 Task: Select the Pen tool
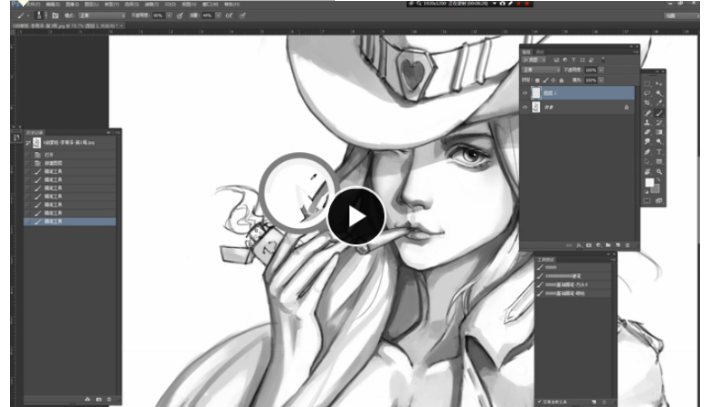(647, 152)
